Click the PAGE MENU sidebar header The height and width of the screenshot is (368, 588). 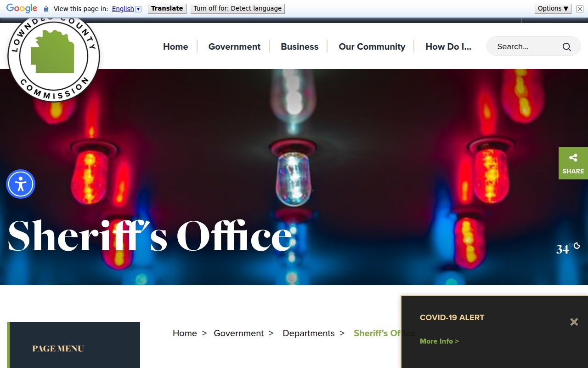point(58,349)
